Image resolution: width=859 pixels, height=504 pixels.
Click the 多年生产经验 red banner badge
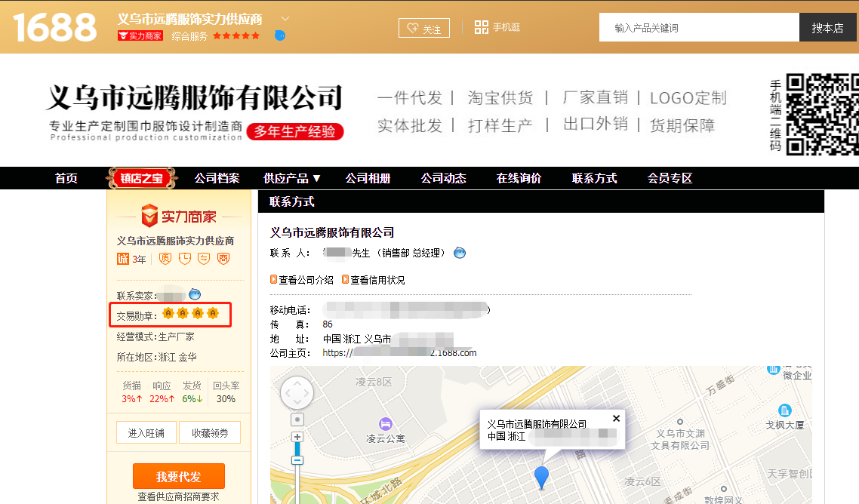294,131
